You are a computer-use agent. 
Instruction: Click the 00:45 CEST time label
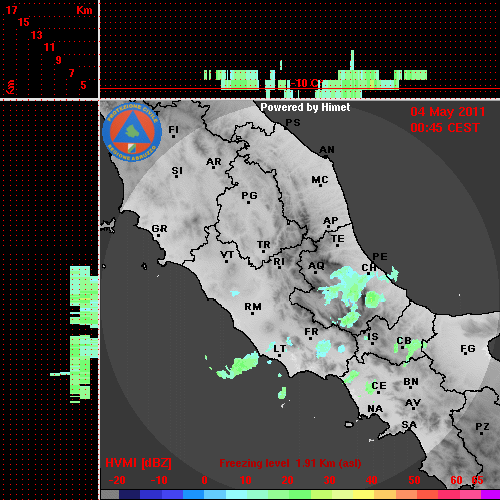[x=445, y=128]
